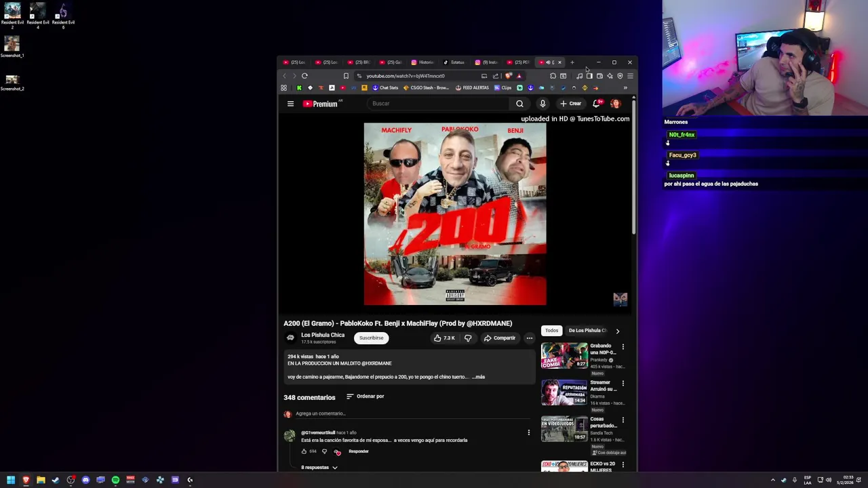Open the browser main hamburger menu

pyautogui.click(x=630, y=76)
